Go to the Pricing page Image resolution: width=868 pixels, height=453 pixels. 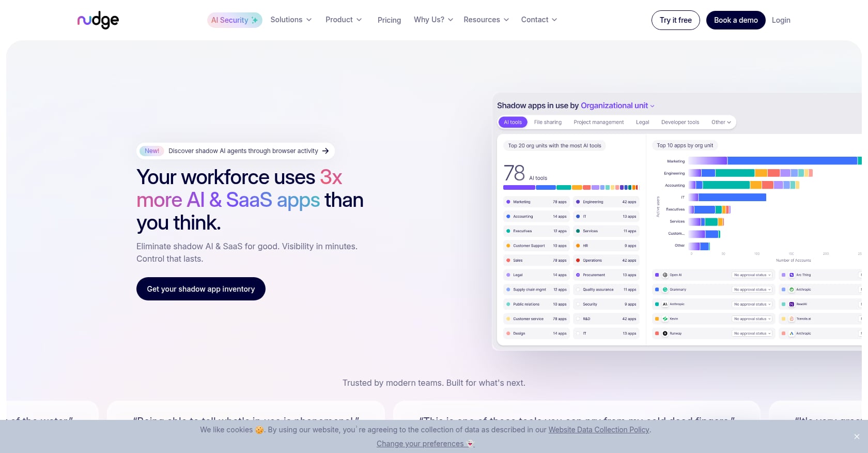[389, 20]
